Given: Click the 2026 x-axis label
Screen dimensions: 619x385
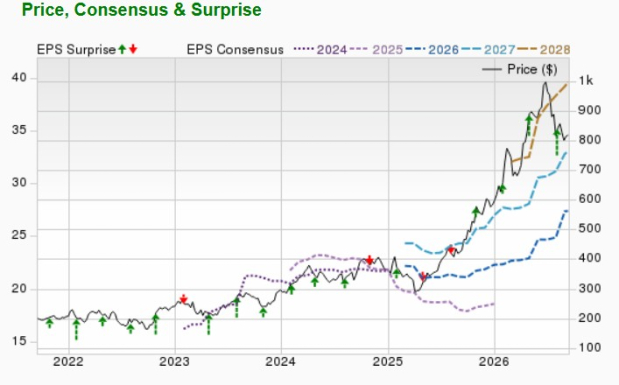Looking at the screenshot, I should pyautogui.click(x=494, y=362).
